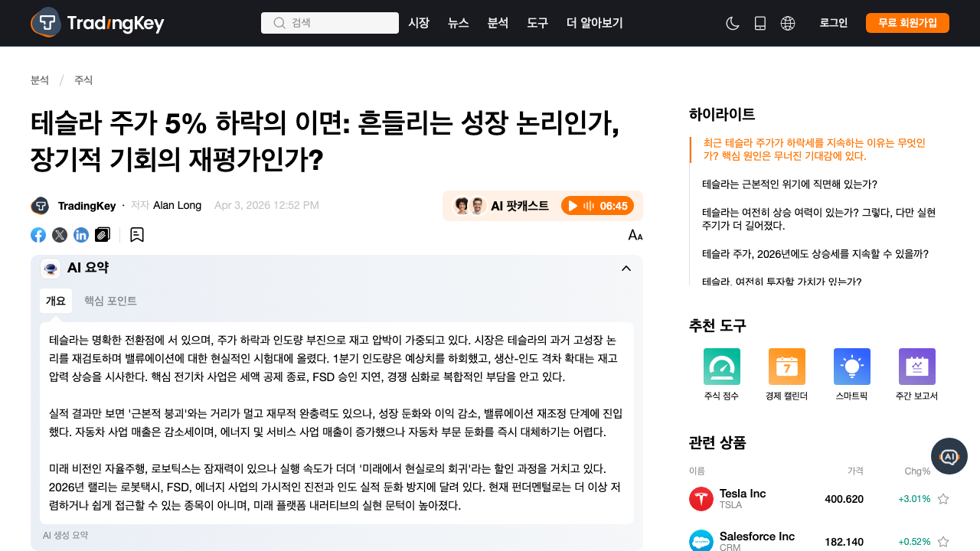The image size is (980, 551).
Task: Click the Tesla price 400.620
Action: [x=844, y=499]
